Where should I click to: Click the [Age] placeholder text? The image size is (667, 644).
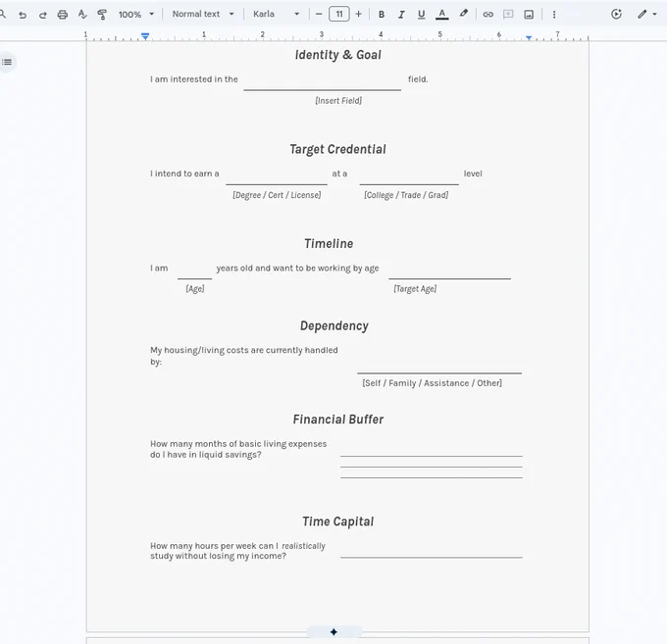coord(195,288)
